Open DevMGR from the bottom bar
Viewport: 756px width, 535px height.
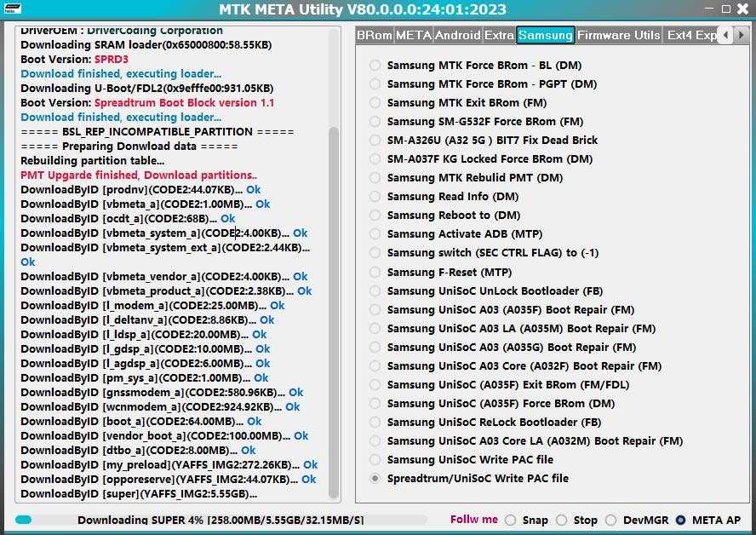[611, 520]
